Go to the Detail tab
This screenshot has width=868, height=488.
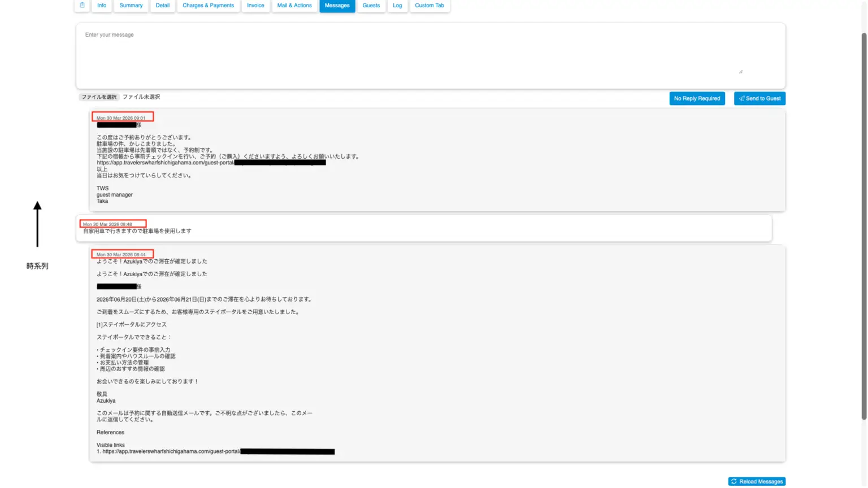click(x=163, y=6)
